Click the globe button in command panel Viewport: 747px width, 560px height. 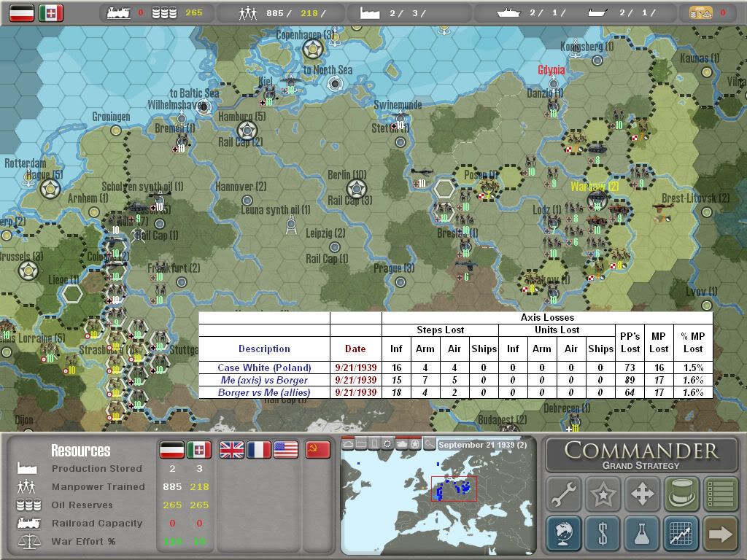[564, 533]
